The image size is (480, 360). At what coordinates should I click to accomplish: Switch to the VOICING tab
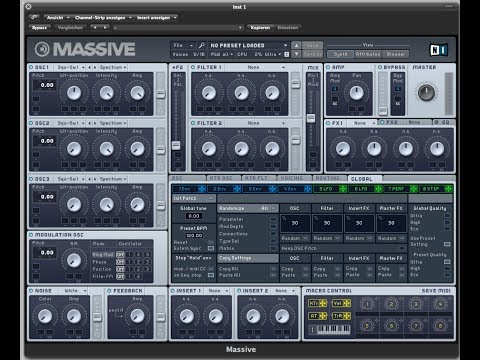[294, 179]
